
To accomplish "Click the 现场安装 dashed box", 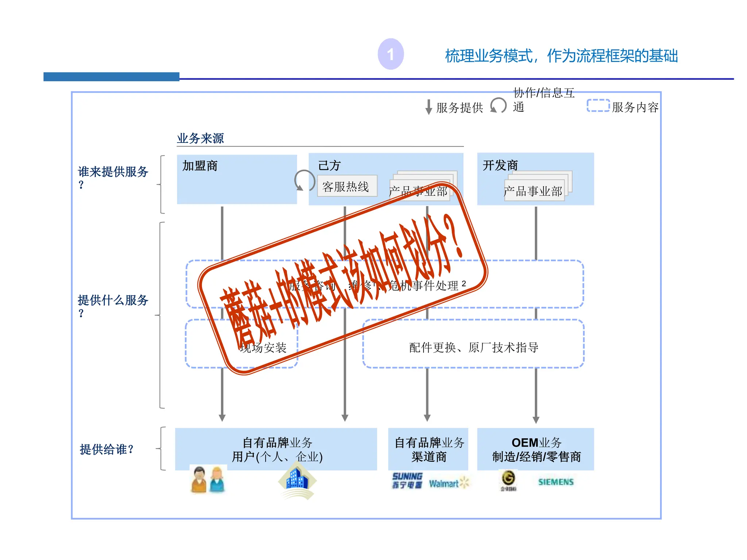I will (242, 344).
